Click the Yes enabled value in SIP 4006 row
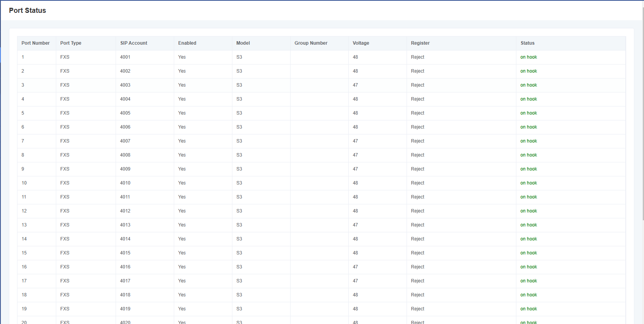Image resolution: width=644 pixels, height=324 pixels. coord(182,127)
